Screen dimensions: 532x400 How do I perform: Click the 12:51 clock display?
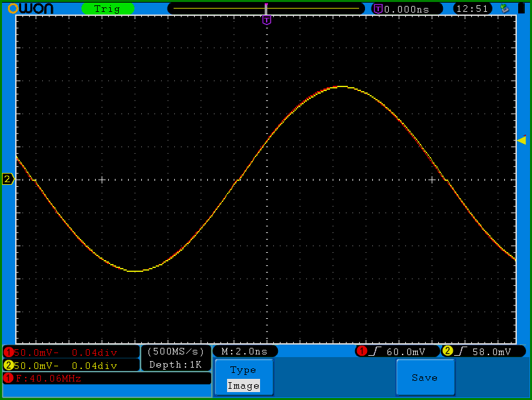473,9
